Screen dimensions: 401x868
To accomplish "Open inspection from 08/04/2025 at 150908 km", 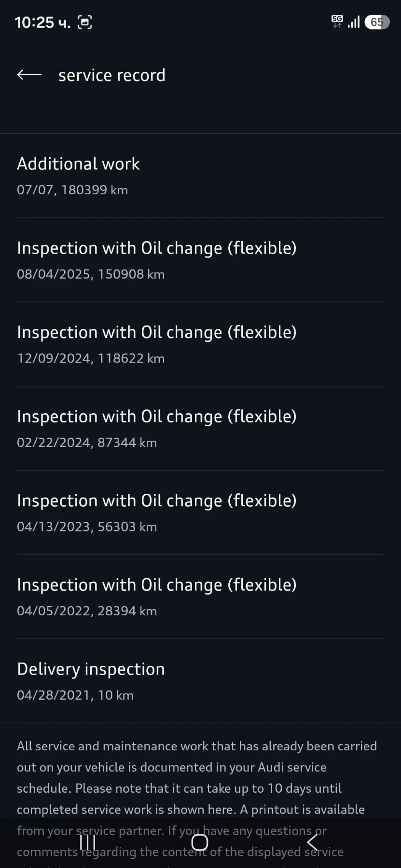I will (x=200, y=260).
